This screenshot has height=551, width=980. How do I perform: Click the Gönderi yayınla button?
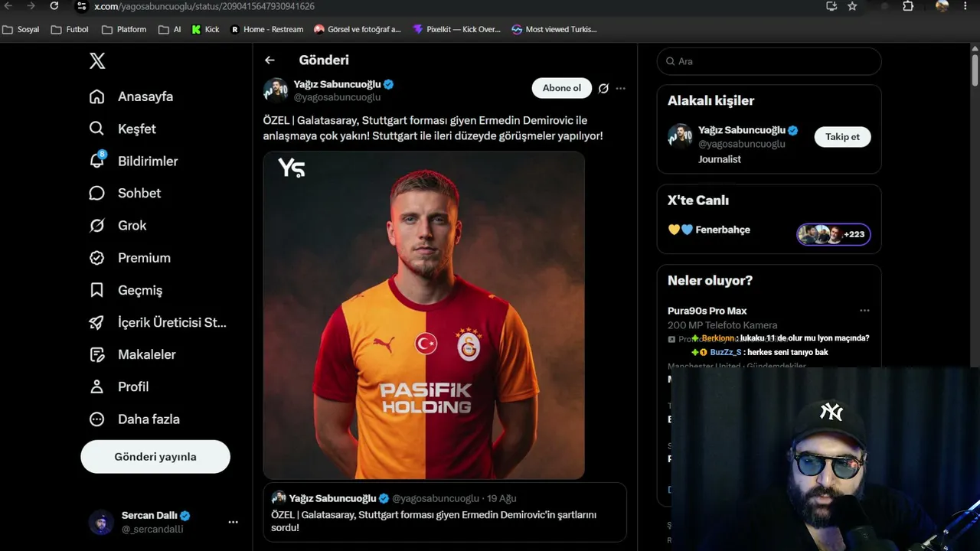tap(155, 457)
